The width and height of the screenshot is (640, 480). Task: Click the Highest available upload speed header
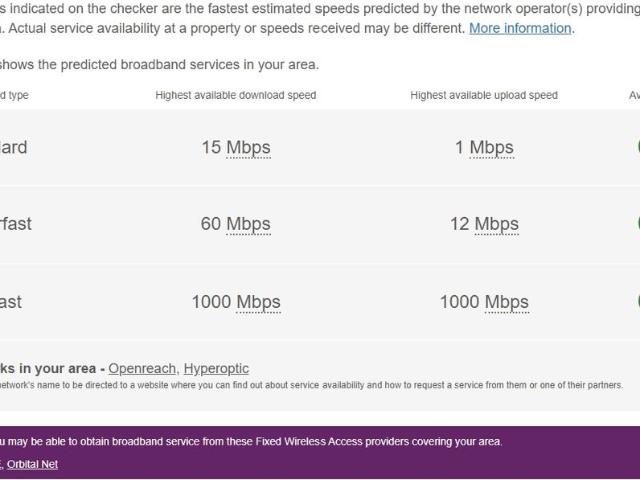click(x=484, y=95)
